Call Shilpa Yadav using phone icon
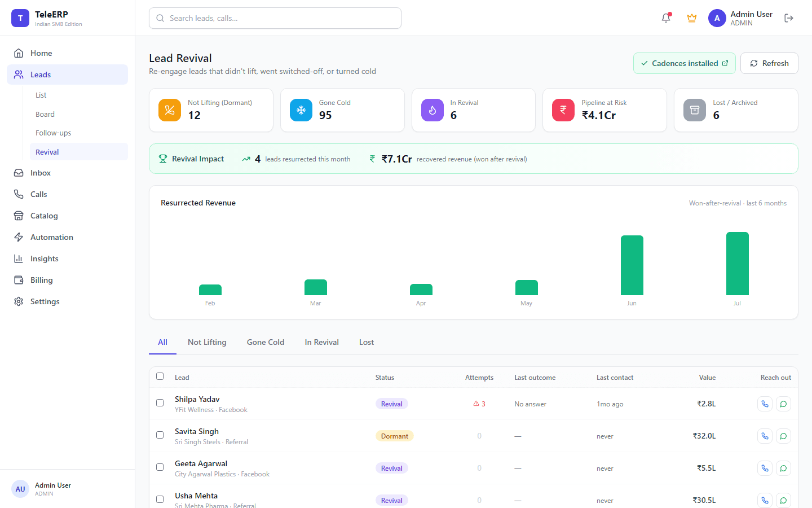Image resolution: width=812 pixels, height=508 pixels. 765,404
